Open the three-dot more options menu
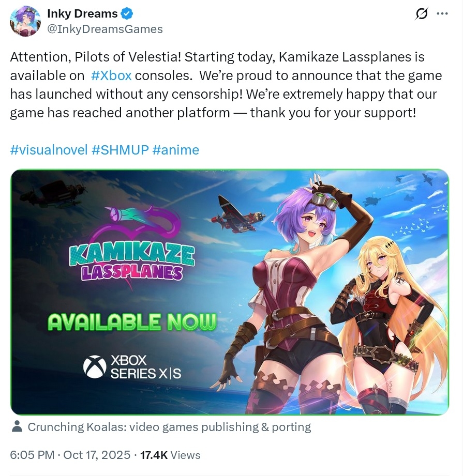Screen dimensions: 463x476 coord(442,13)
